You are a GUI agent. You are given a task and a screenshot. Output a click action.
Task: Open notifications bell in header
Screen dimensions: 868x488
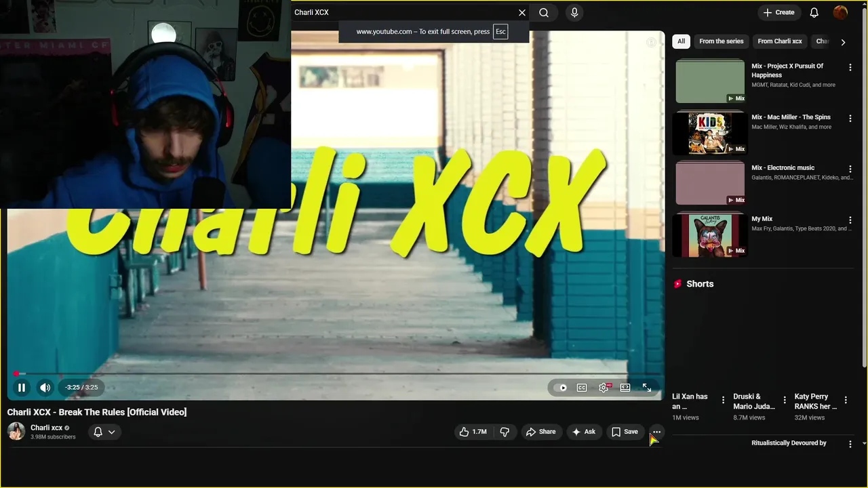click(814, 12)
